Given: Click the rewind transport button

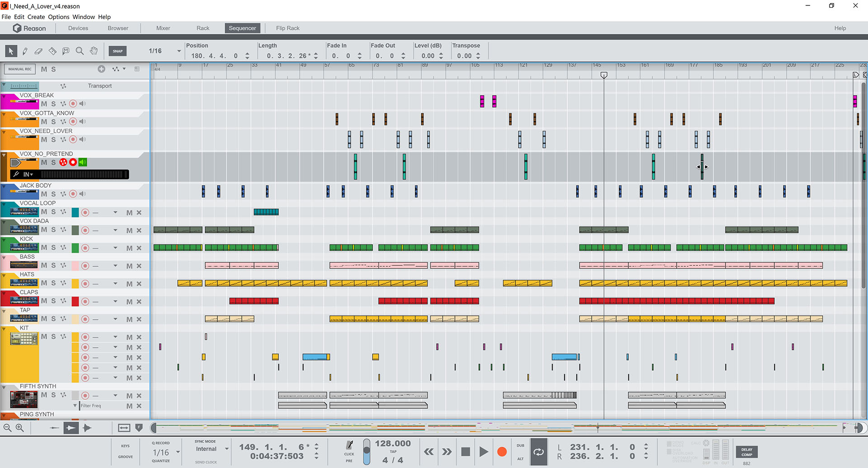Looking at the screenshot, I should tap(429, 452).
